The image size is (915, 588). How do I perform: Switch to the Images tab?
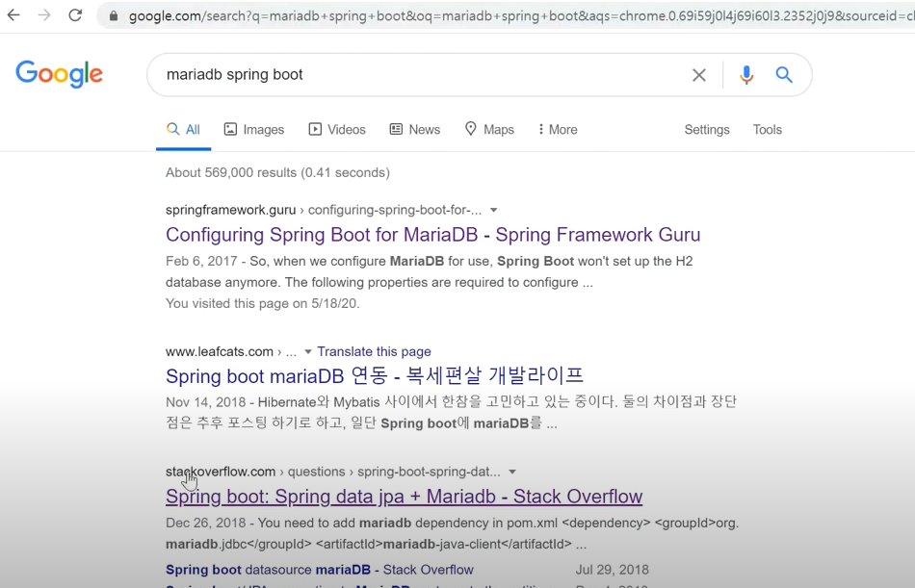coord(254,130)
